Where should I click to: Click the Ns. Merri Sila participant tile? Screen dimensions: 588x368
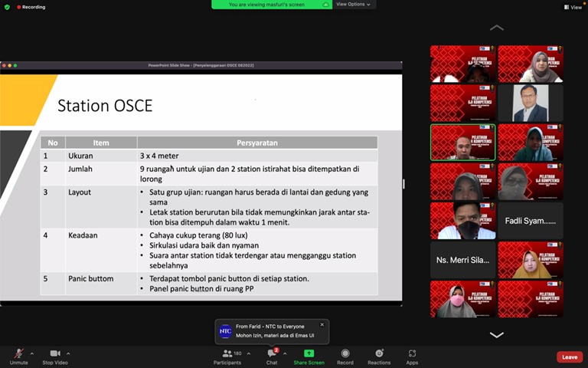coord(462,260)
